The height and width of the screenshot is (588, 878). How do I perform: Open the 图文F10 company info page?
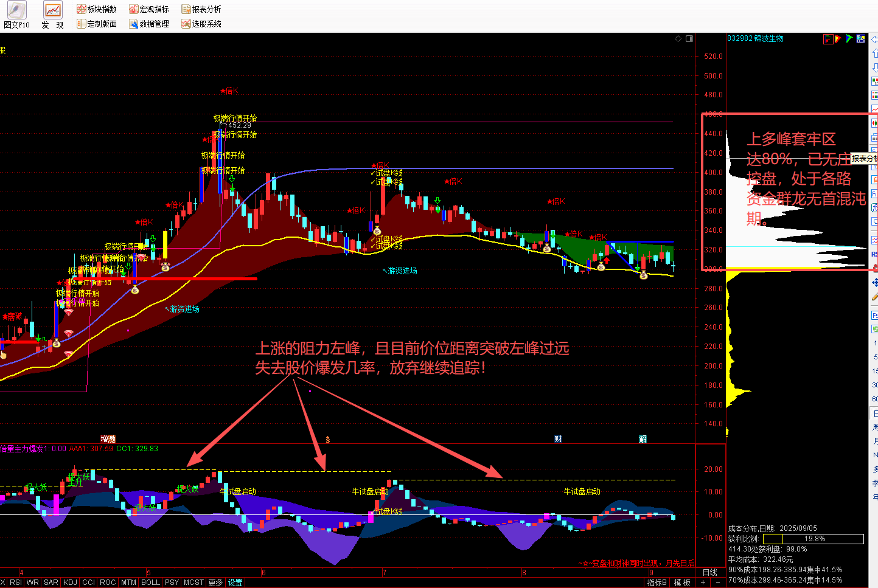coord(16,16)
